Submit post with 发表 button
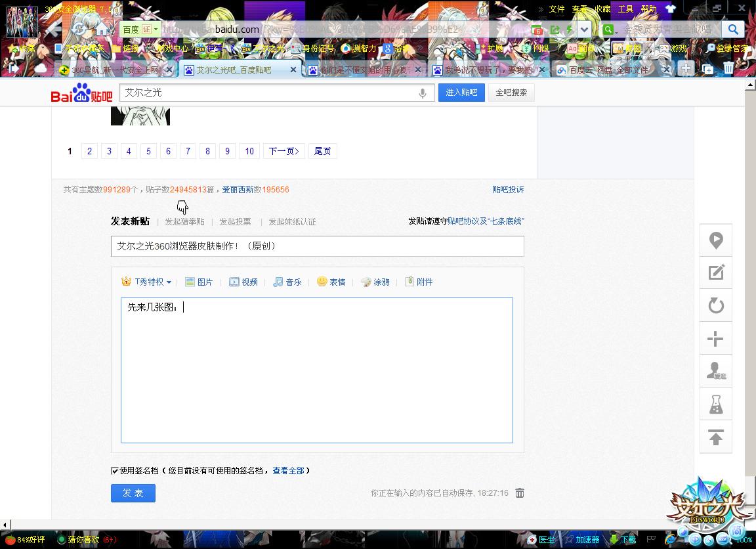 coord(133,493)
